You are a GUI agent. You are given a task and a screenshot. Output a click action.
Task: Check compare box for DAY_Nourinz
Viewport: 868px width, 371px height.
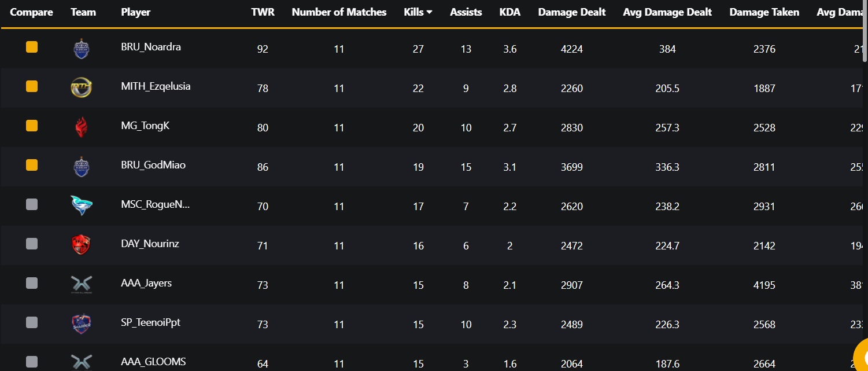[x=32, y=244]
